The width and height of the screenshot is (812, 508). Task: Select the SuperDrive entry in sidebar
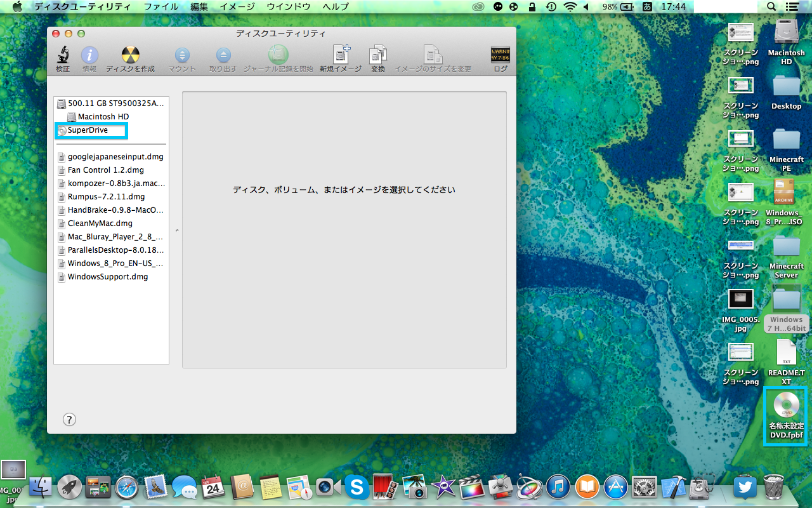click(x=88, y=130)
